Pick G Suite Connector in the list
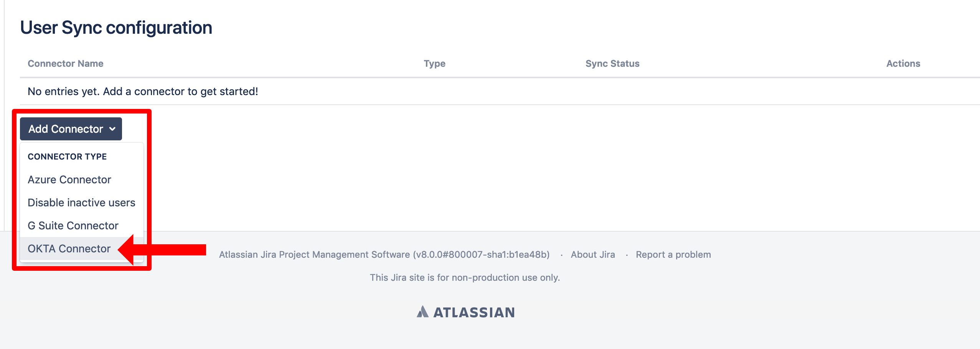The image size is (980, 349). (82, 226)
